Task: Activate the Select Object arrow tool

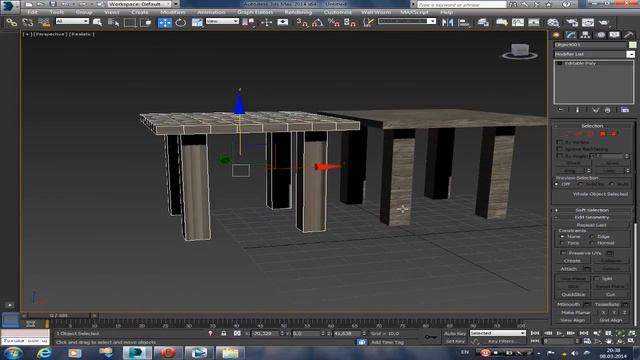Action: (97, 22)
